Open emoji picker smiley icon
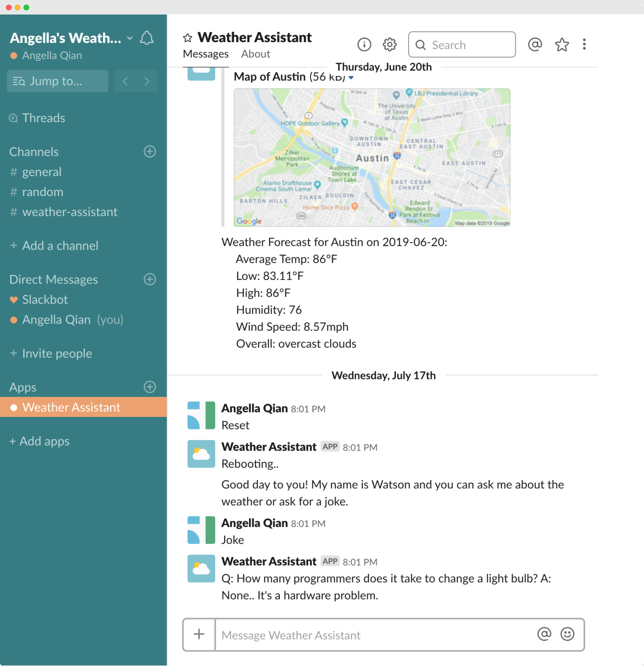Viewport: 644px width, 666px height. point(568,634)
